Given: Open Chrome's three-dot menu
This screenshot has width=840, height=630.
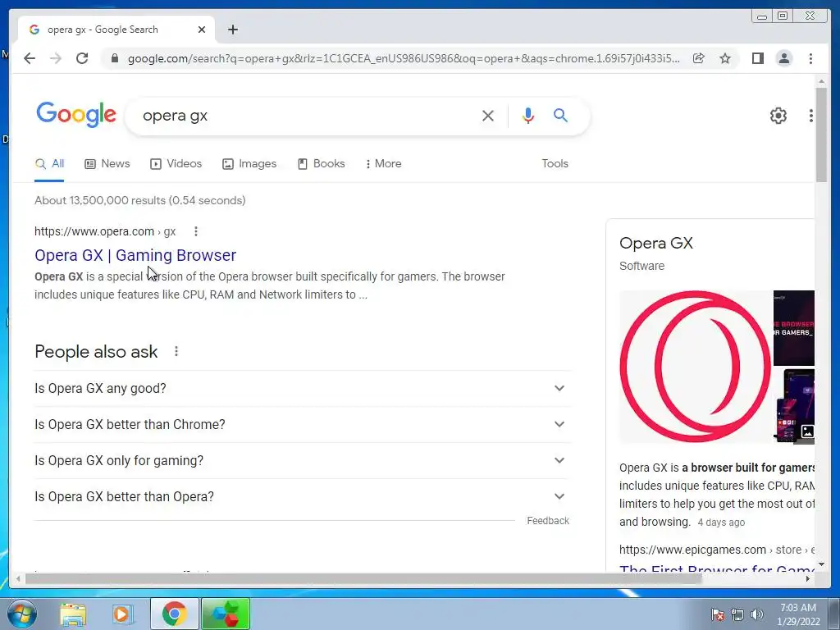Looking at the screenshot, I should click(x=810, y=58).
